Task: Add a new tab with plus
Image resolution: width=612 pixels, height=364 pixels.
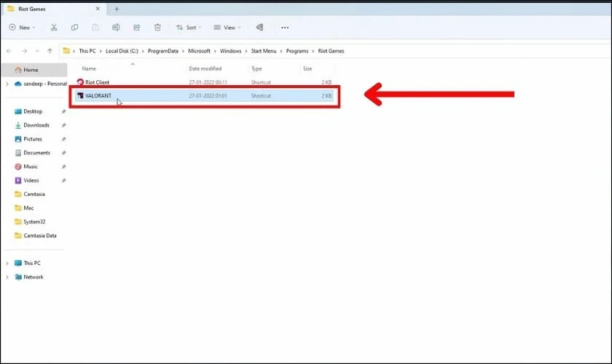Action: point(117,9)
